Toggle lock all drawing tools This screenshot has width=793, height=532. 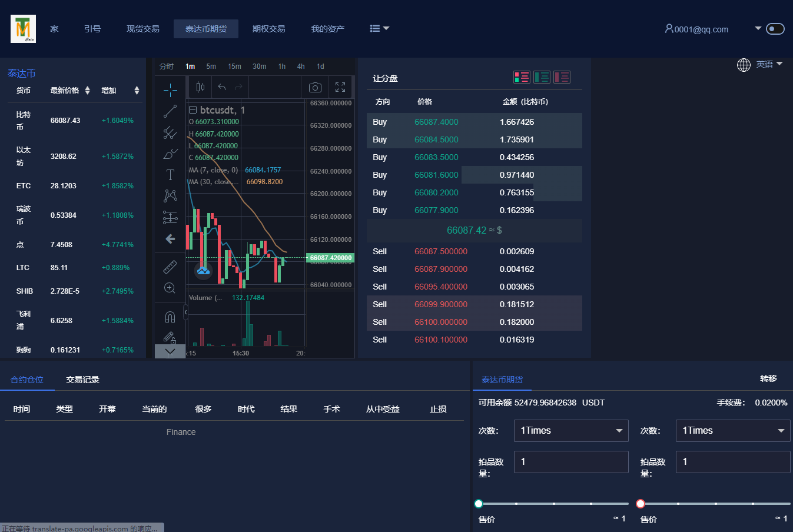(x=170, y=337)
